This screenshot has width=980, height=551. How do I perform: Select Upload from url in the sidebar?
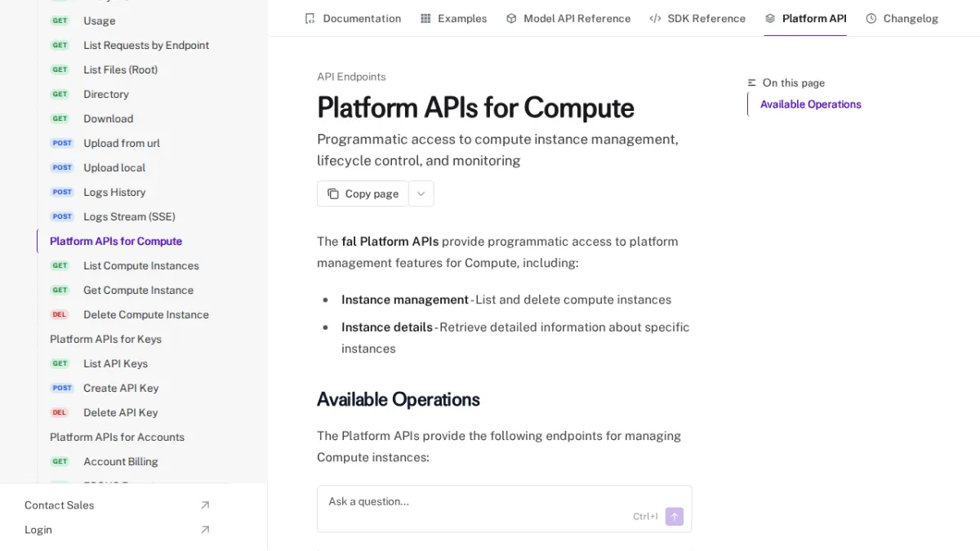coord(122,143)
